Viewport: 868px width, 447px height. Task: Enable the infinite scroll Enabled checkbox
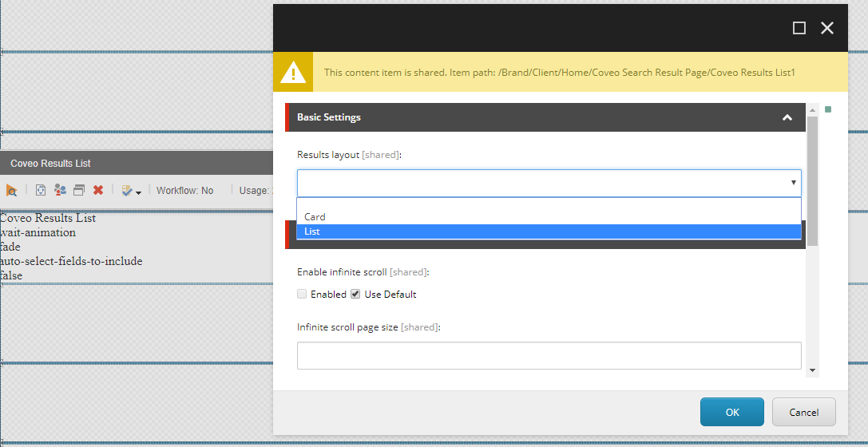302,295
